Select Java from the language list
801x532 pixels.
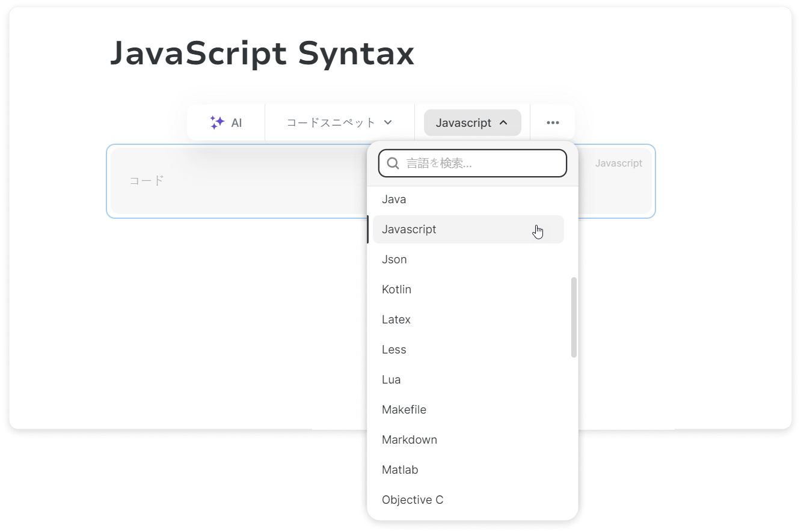tap(468, 200)
